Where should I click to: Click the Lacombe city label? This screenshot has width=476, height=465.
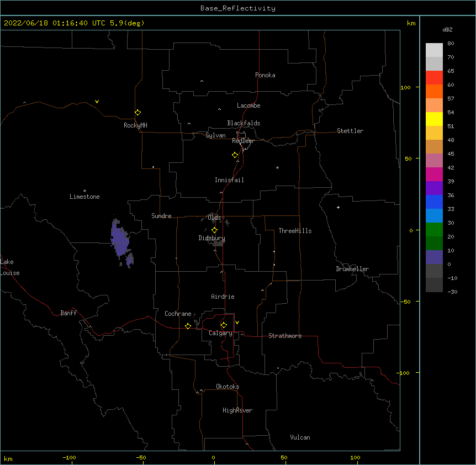[x=248, y=105]
